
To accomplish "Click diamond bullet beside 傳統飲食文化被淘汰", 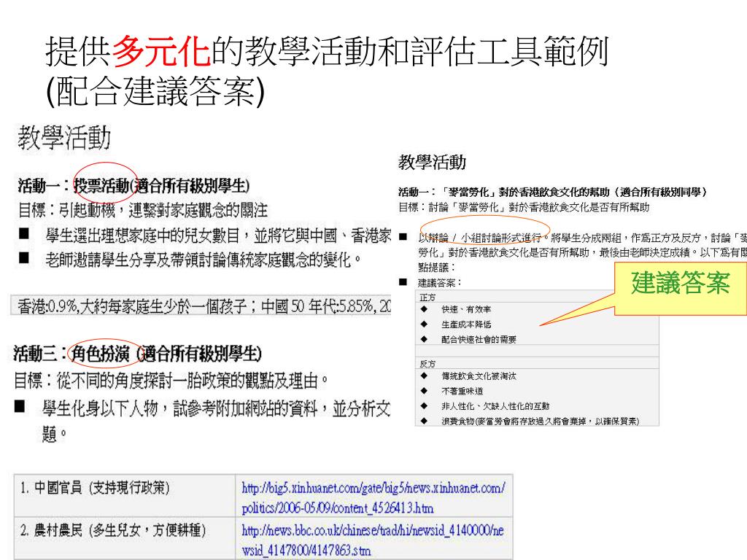I will pos(424,376).
